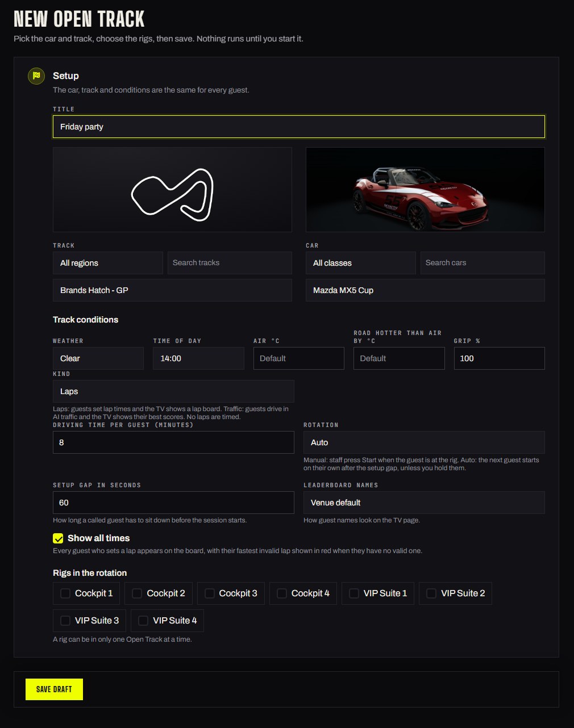Check the VIP Suite 1 rig checkbox
Viewport: 574px width, 728px height.
[x=354, y=593]
